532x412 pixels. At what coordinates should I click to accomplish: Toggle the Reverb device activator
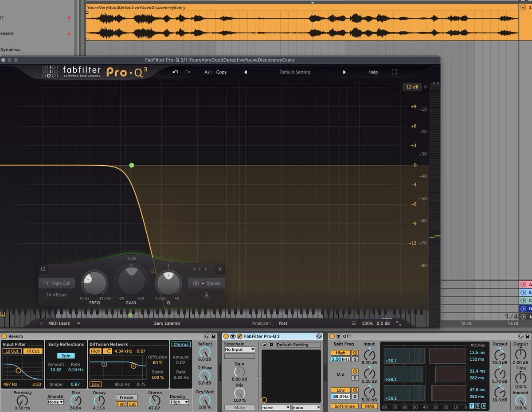pyautogui.click(x=4, y=337)
